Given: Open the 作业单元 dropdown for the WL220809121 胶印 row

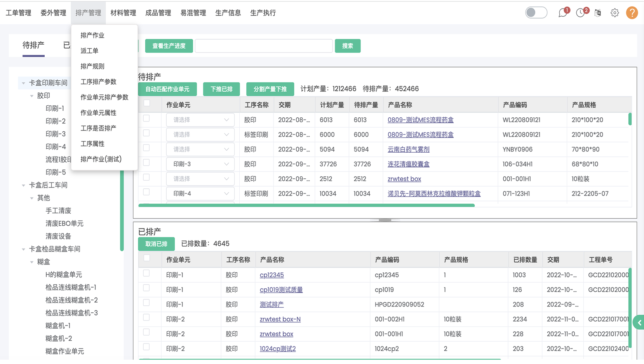Looking at the screenshot, I should click(x=200, y=120).
